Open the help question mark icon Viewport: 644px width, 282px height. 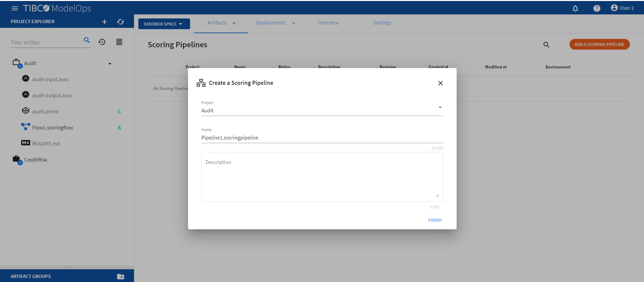coord(596,8)
